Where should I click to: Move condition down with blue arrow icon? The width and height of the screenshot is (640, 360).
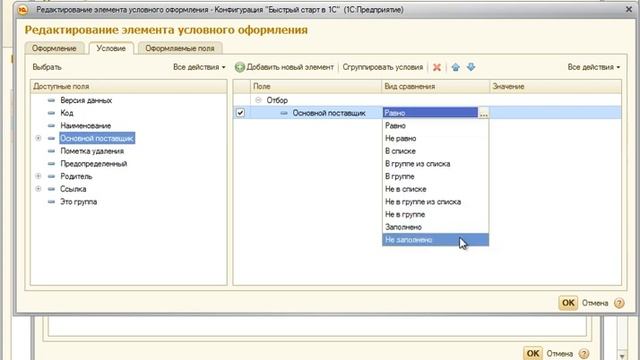[471, 67]
